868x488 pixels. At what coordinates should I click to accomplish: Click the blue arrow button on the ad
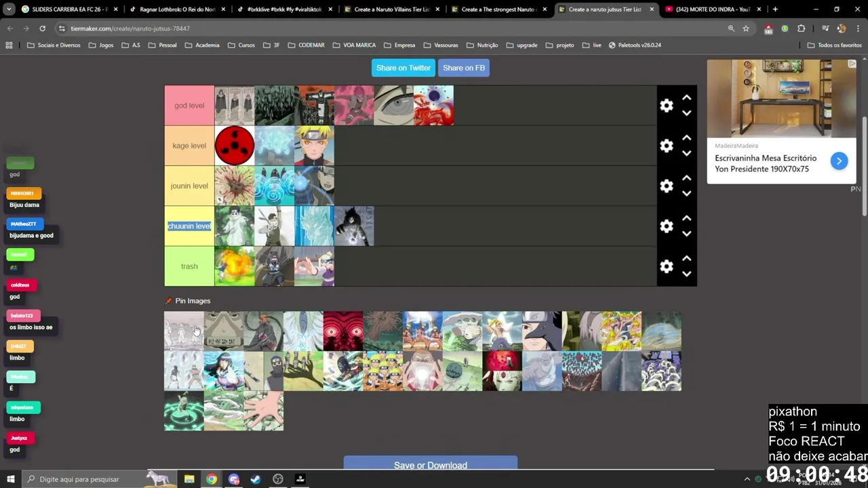pyautogui.click(x=839, y=161)
